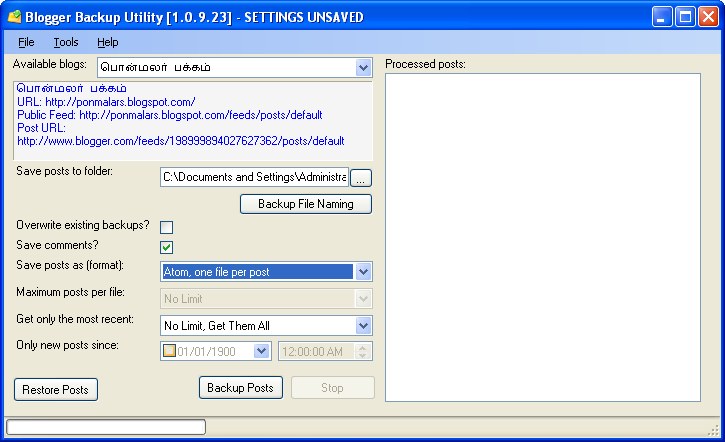
Task: Click the blog URL text ponmalars.blogspot.com
Action: click(120, 102)
